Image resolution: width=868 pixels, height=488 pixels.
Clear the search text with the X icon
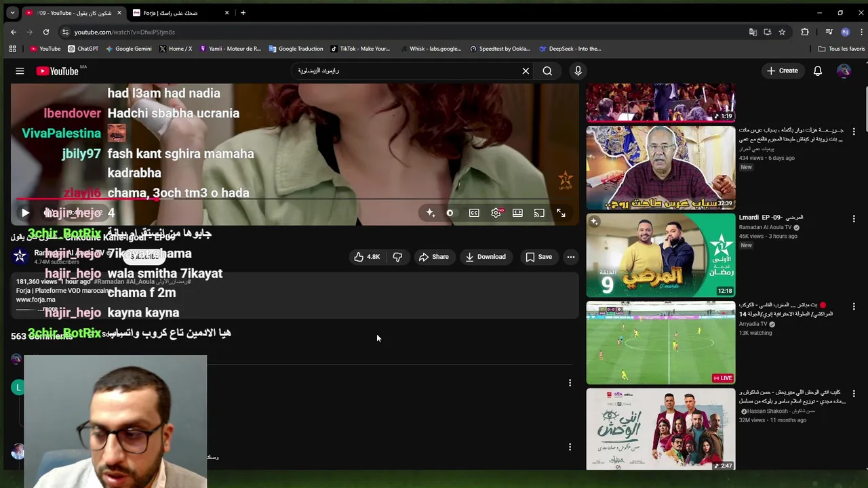(526, 70)
